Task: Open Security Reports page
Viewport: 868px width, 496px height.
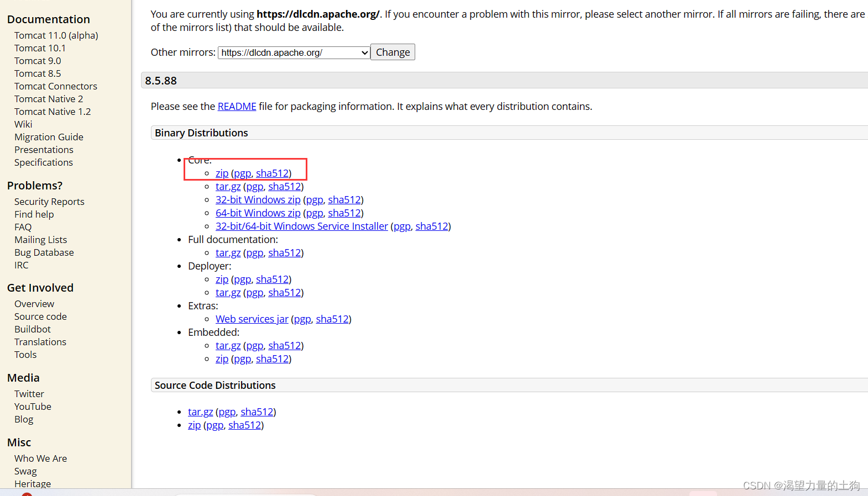Action: tap(49, 202)
